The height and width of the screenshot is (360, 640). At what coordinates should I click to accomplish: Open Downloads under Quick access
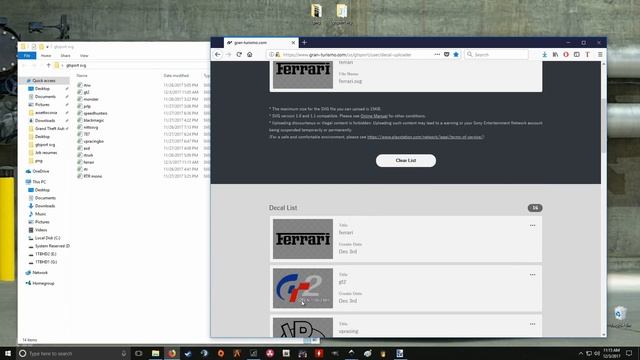(45, 120)
